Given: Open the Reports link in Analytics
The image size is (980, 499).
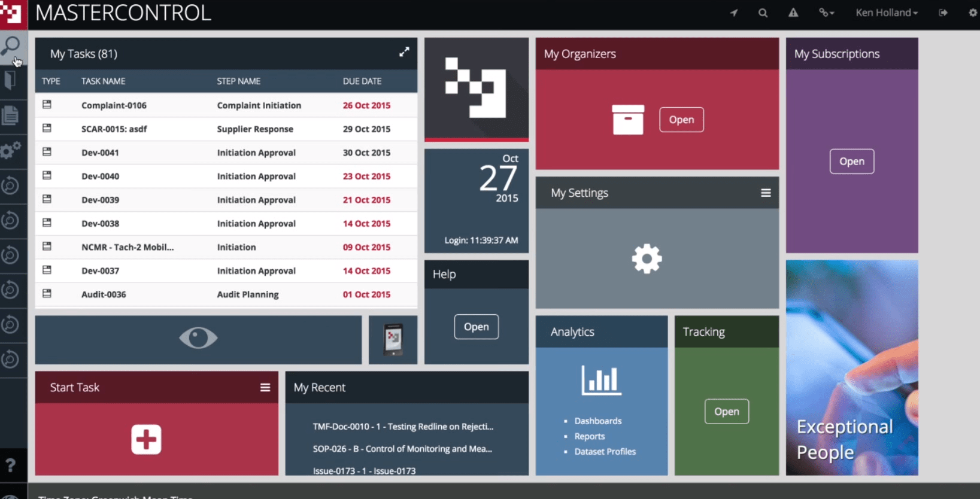Looking at the screenshot, I should [x=590, y=436].
